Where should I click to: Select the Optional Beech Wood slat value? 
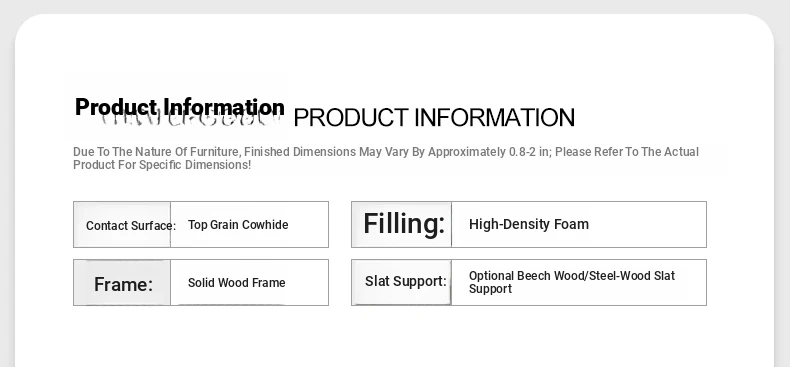(x=572, y=282)
